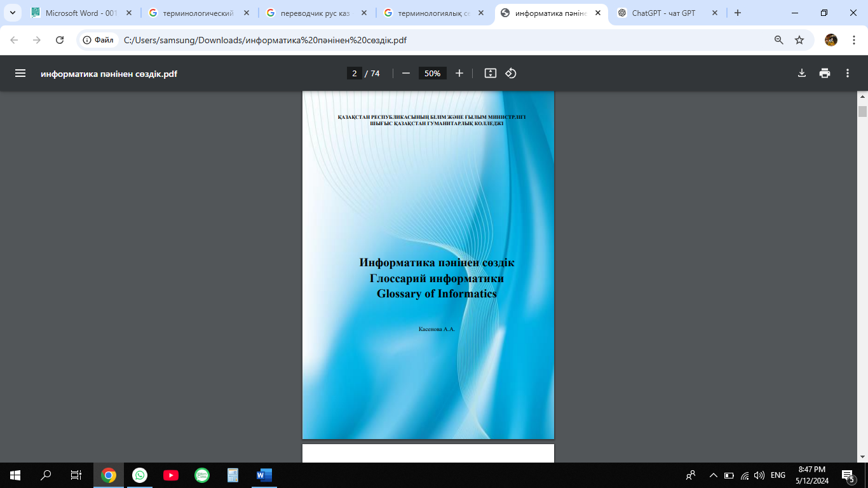868x488 pixels.
Task: Open WhatsApp from the taskbar
Action: coord(140,475)
